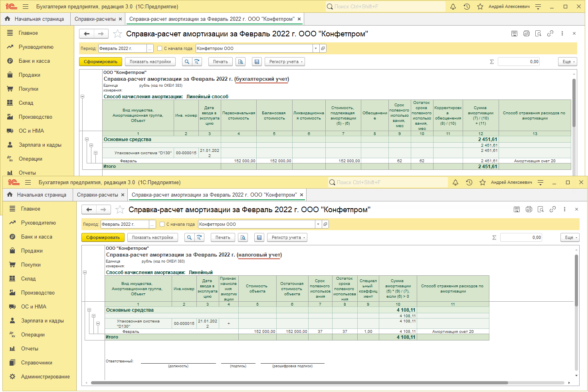Select 'Амортизация счет 20' cell in upper report
This screenshot has width=588, height=392.
click(535, 161)
